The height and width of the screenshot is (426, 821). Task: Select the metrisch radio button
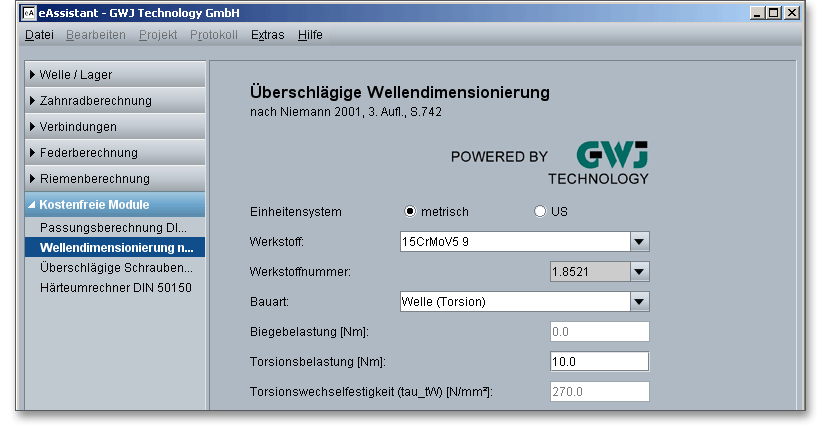click(410, 212)
